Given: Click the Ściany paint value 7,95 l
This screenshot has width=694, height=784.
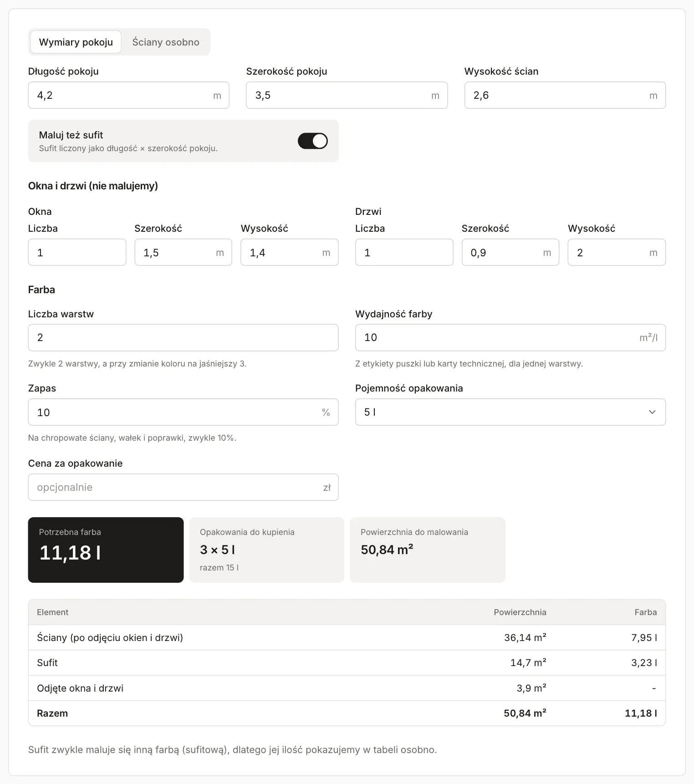Looking at the screenshot, I should click(644, 637).
